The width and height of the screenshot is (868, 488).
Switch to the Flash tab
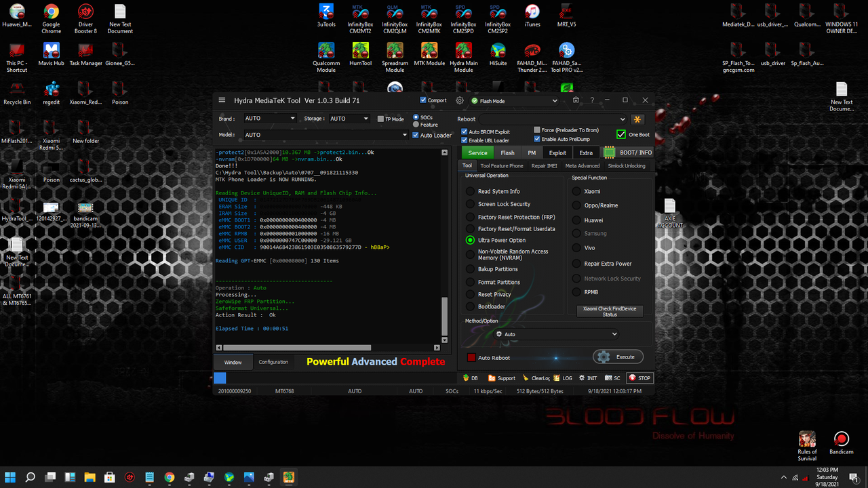pos(507,152)
